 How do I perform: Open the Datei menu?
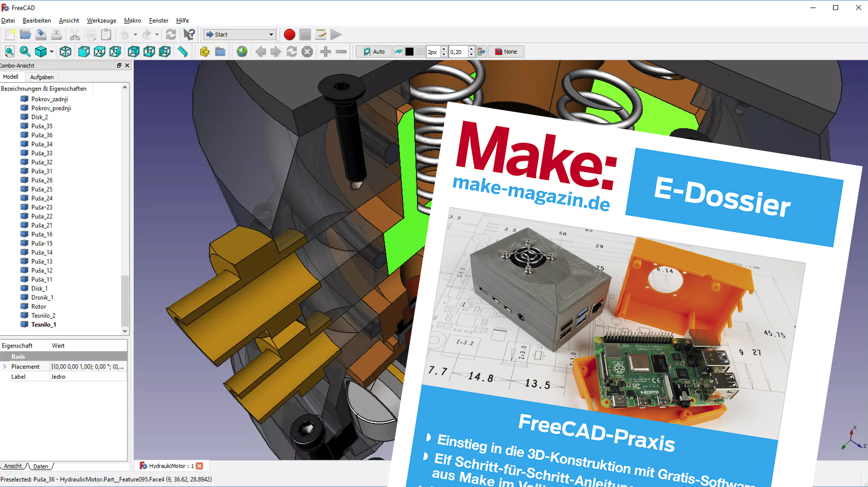coord(8,20)
